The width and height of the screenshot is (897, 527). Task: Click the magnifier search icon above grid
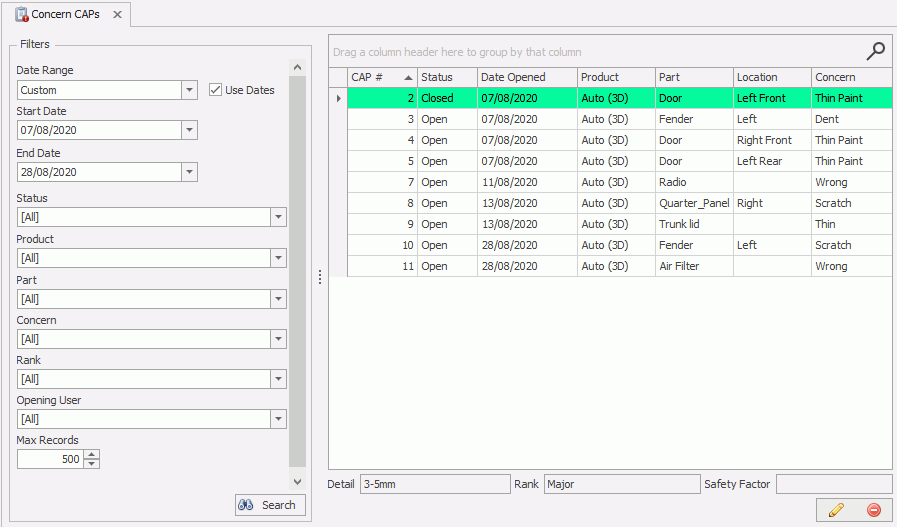[x=875, y=51]
